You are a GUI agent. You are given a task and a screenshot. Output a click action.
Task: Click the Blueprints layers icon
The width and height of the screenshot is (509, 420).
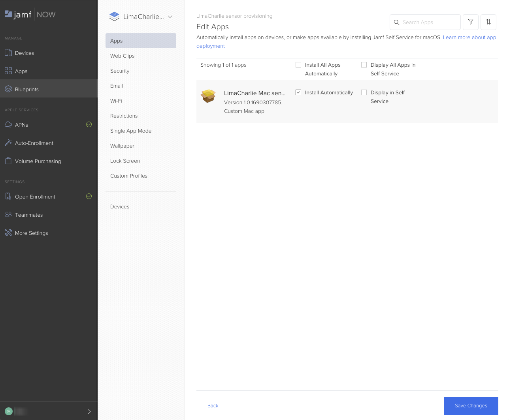click(8, 89)
